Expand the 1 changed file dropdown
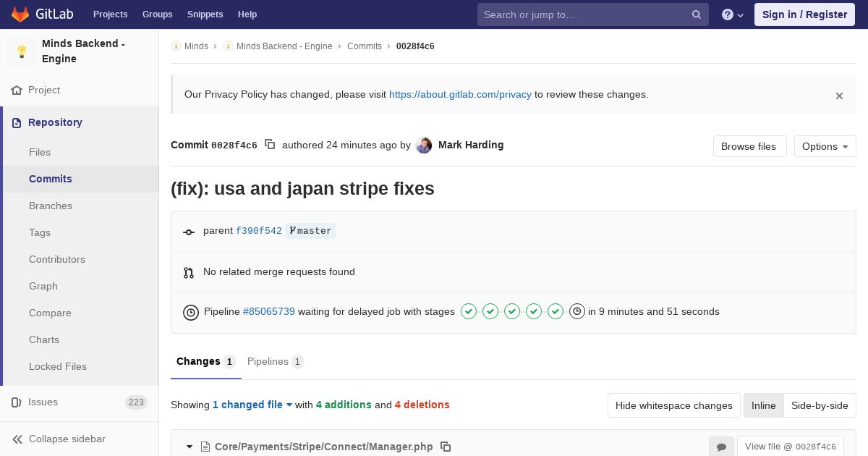868x456 pixels. 252,405
